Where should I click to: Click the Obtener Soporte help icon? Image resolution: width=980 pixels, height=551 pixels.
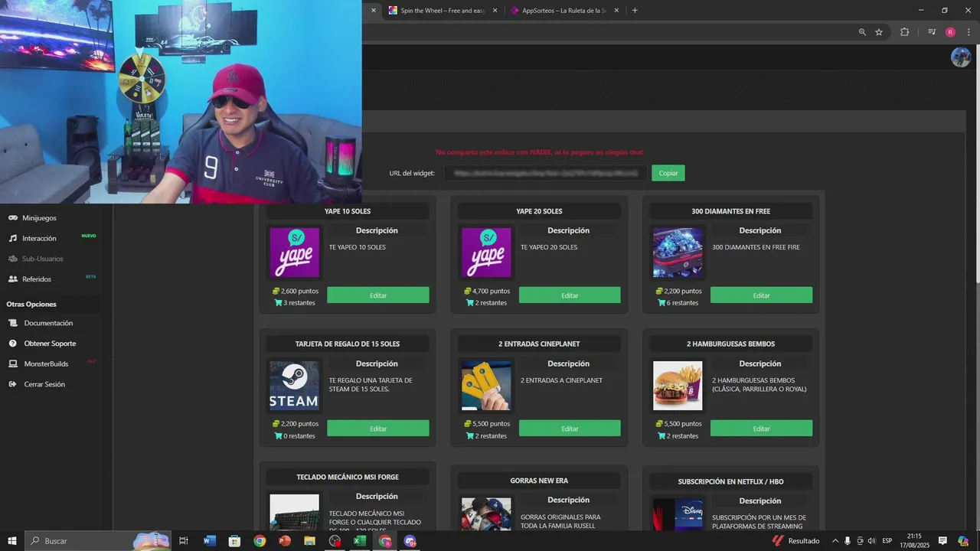coord(13,344)
